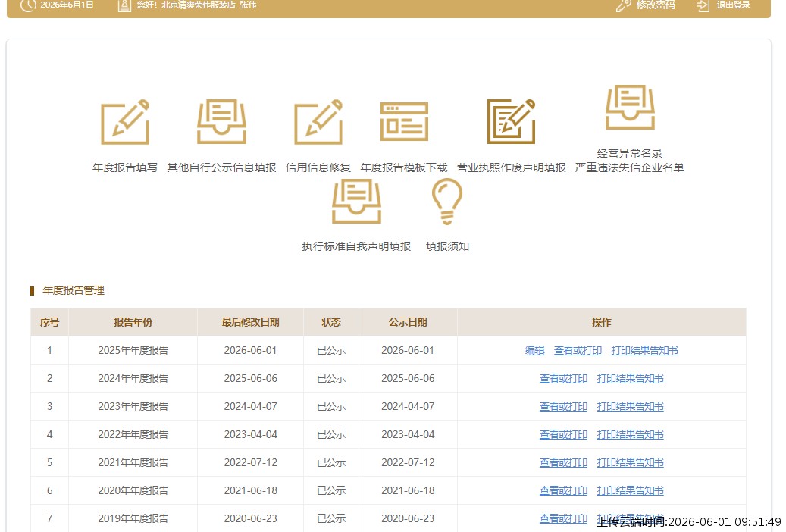Click the 操作 column header

coord(602,322)
